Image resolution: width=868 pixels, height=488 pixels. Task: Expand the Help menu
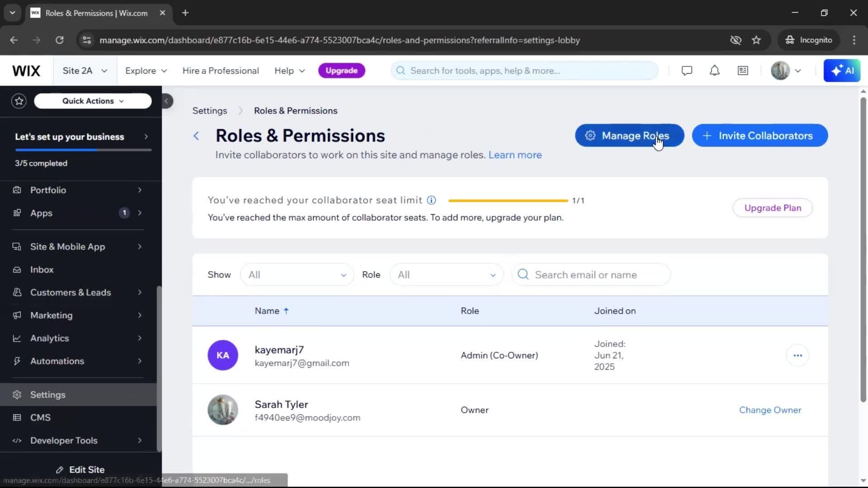coord(290,70)
